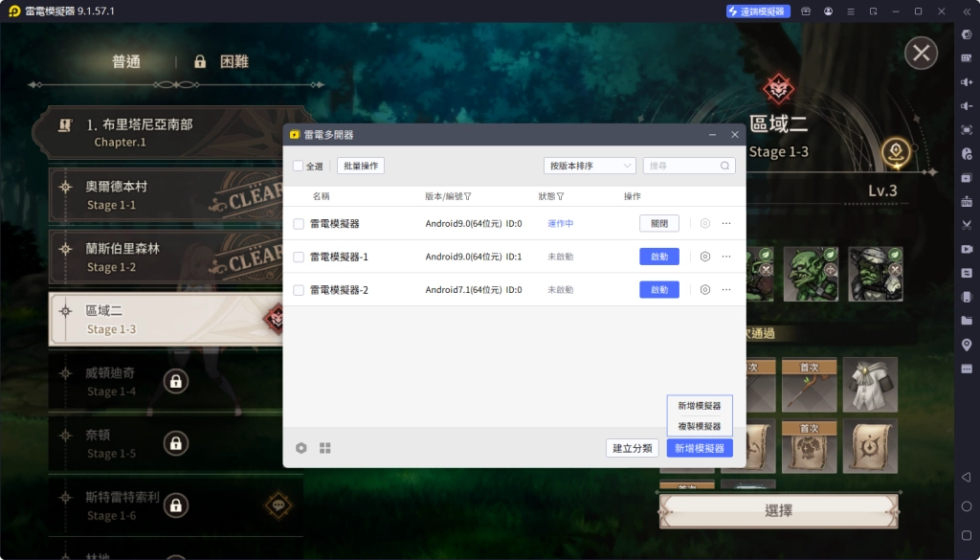
Task: Open the user account icon in title bar
Action: point(828,11)
